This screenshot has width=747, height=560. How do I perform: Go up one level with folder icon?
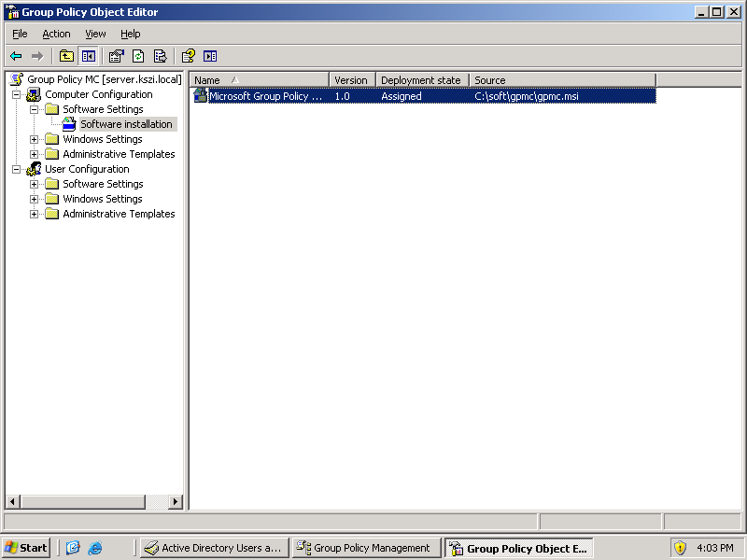pyautogui.click(x=66, y=56)
